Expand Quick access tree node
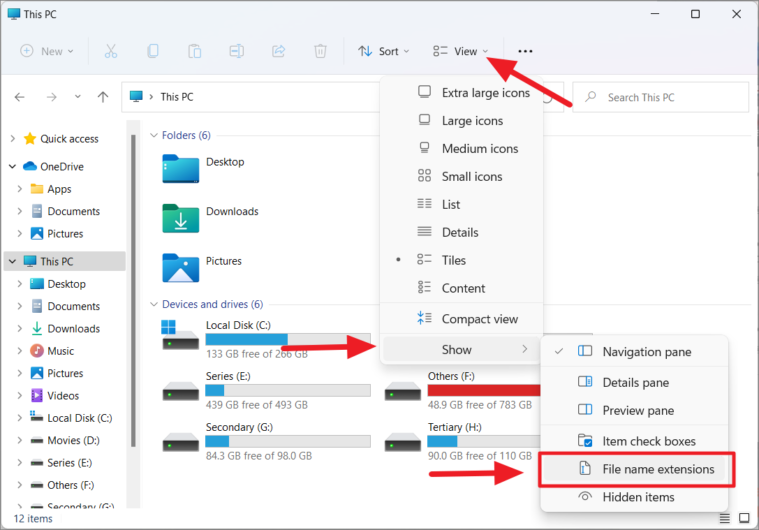Viewport: 759px width, 530px height. (x=13, y=139)
